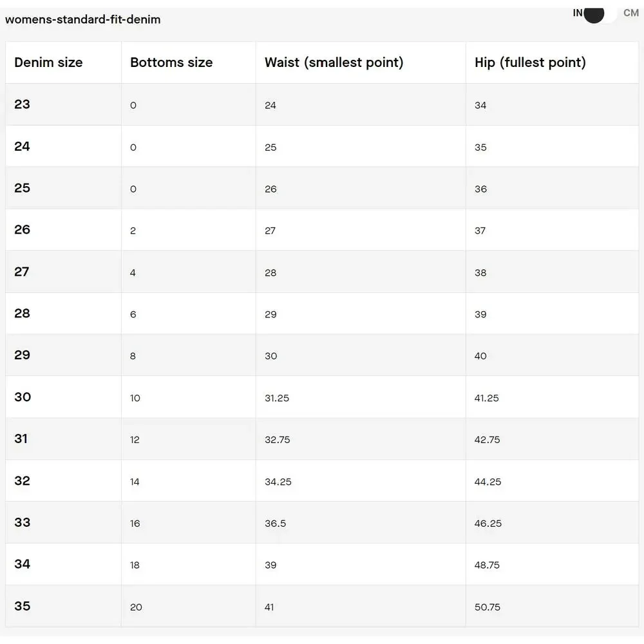This screenshot has width=644, height=644.
Task: Click the Bottoms size column header
Action: tap(171, 62)
